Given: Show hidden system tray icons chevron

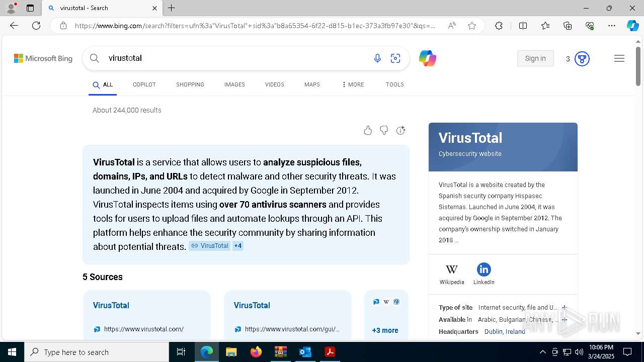Looking at the screenshot, I should (x=542, y=352).
